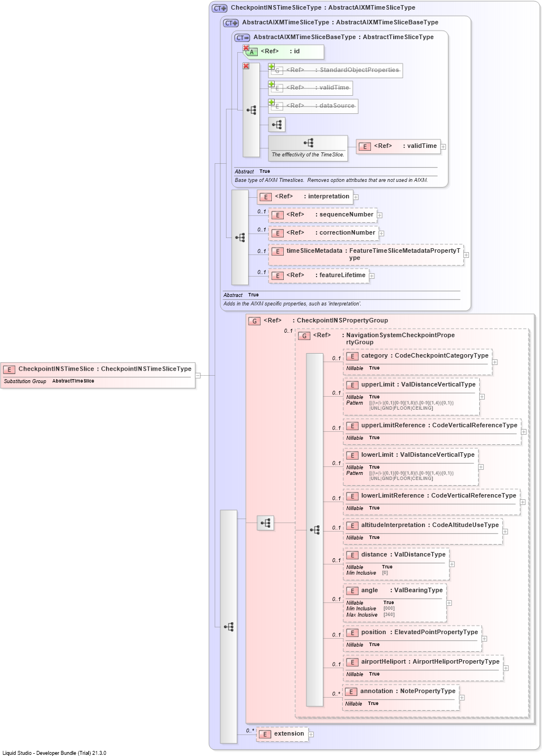Viewport: 542px width, 756px height.
Task: Click the E icon of the extension element
Action: click(x=265, y=734)
